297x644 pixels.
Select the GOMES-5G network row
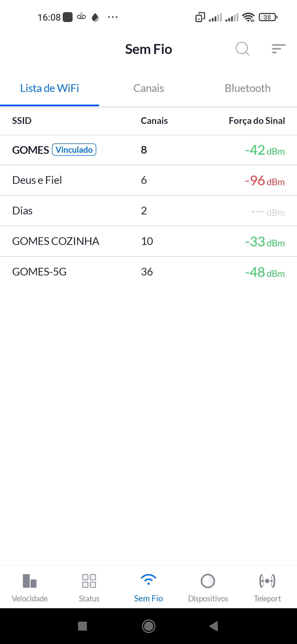tap(148, 272)
